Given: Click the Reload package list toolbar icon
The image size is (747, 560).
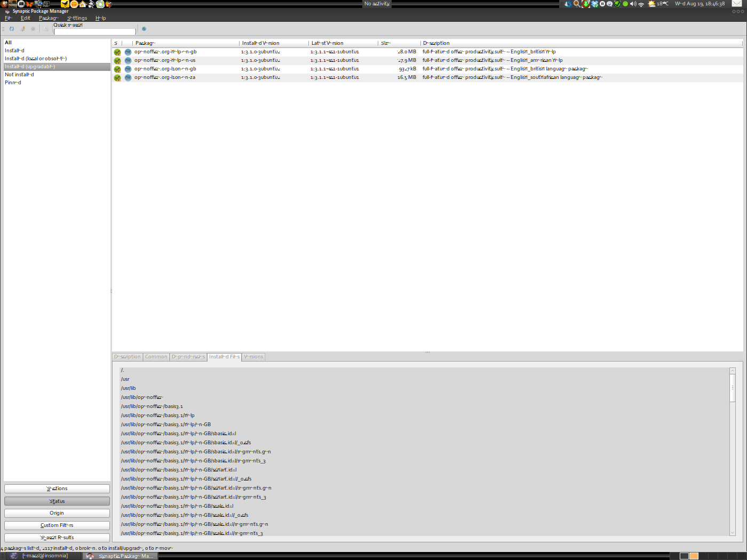Looking at the screenshot, I should point(12,29).
